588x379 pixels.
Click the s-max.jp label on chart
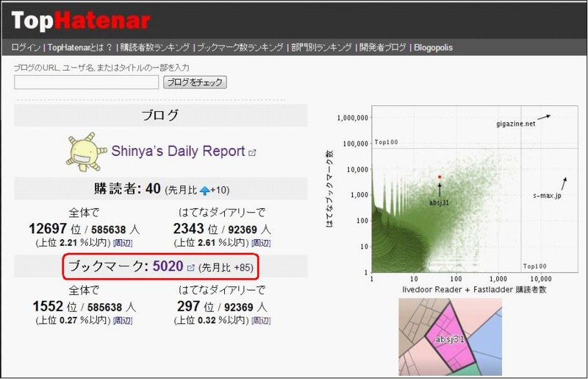(547, 196)
